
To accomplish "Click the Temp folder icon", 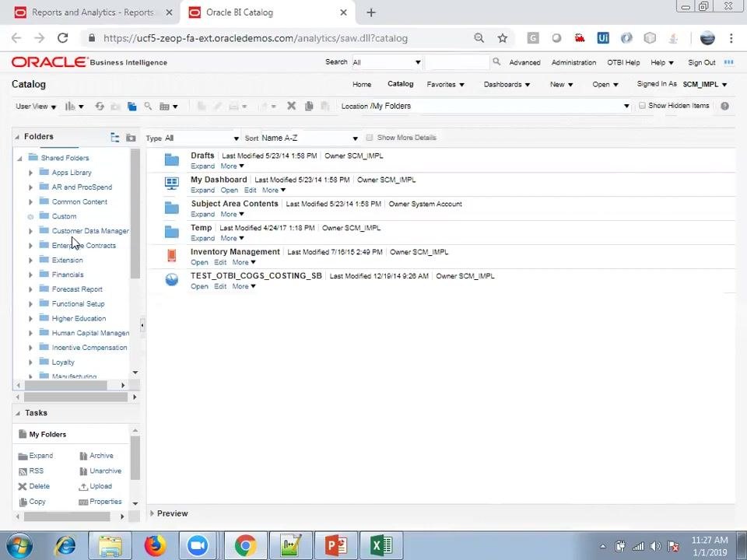I will click(171, 232).
